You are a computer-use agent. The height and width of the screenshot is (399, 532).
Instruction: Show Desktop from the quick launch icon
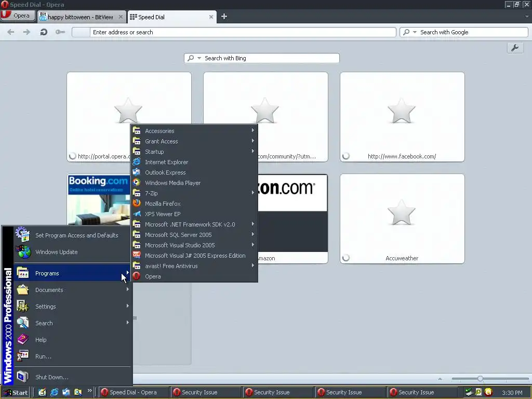point(42,392)
